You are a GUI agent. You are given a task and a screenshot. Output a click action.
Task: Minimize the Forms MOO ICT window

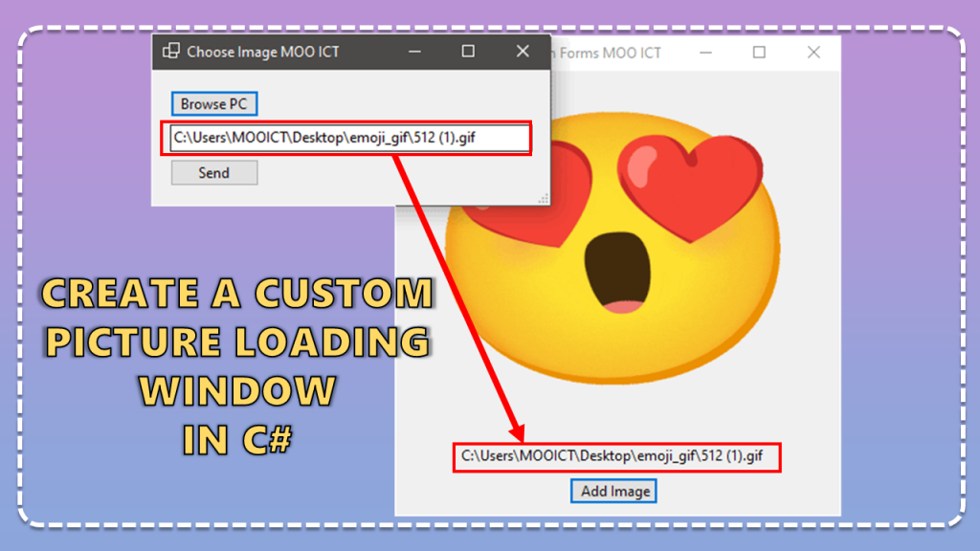tap(706, 53)
